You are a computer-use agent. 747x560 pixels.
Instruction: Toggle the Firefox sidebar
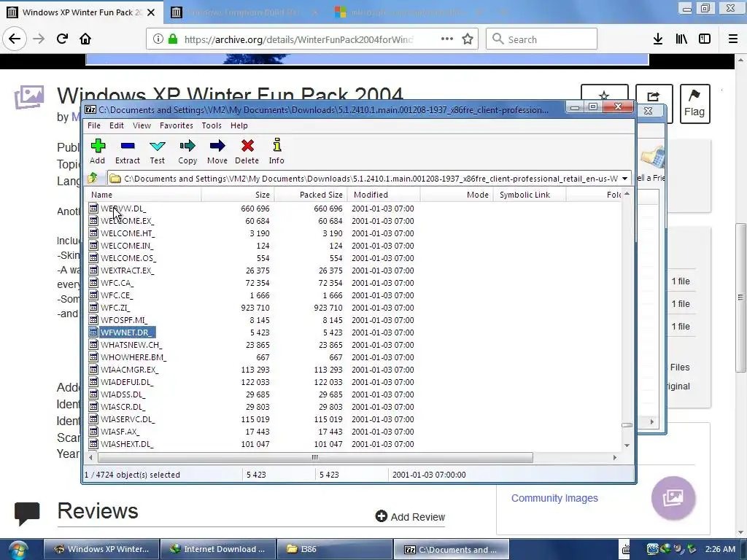(x=705, y=39)
